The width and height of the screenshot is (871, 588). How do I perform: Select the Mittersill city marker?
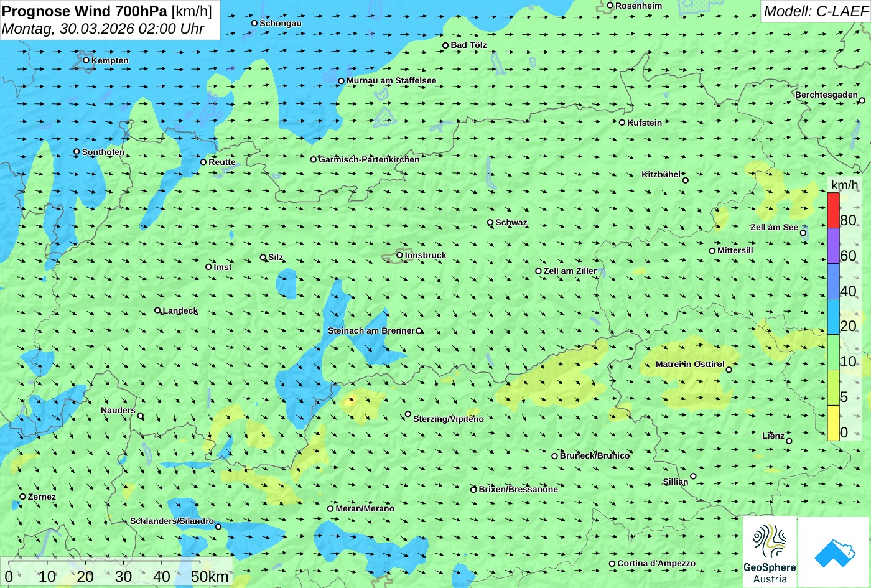click(712, 251)
